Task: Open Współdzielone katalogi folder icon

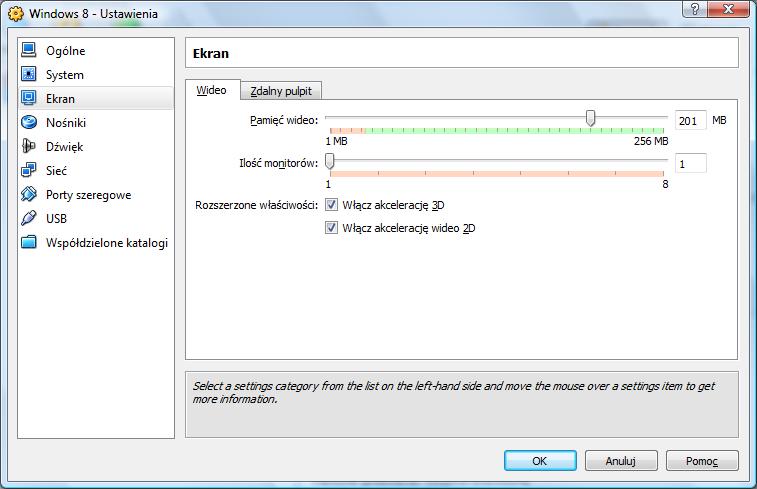Action: [28, 243]
